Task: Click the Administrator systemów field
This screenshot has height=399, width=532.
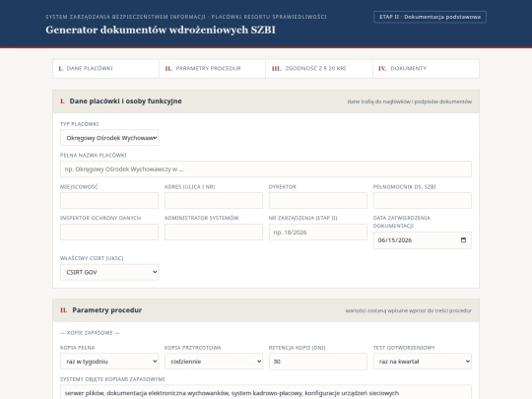Action: tap(214, 233)
